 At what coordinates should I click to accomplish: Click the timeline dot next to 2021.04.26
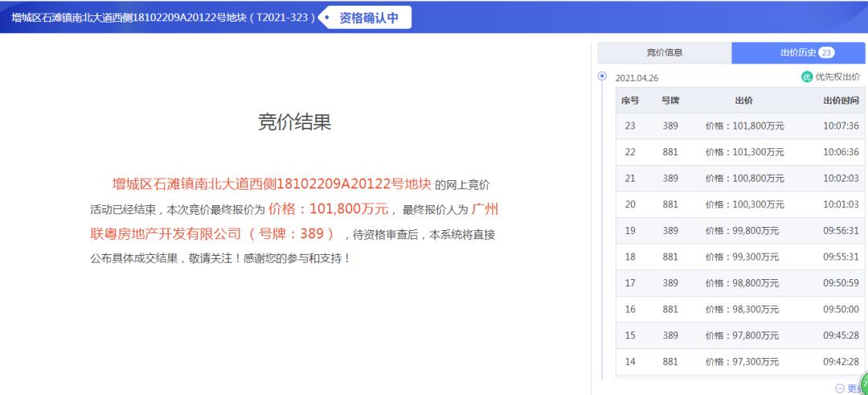(602, 76)
